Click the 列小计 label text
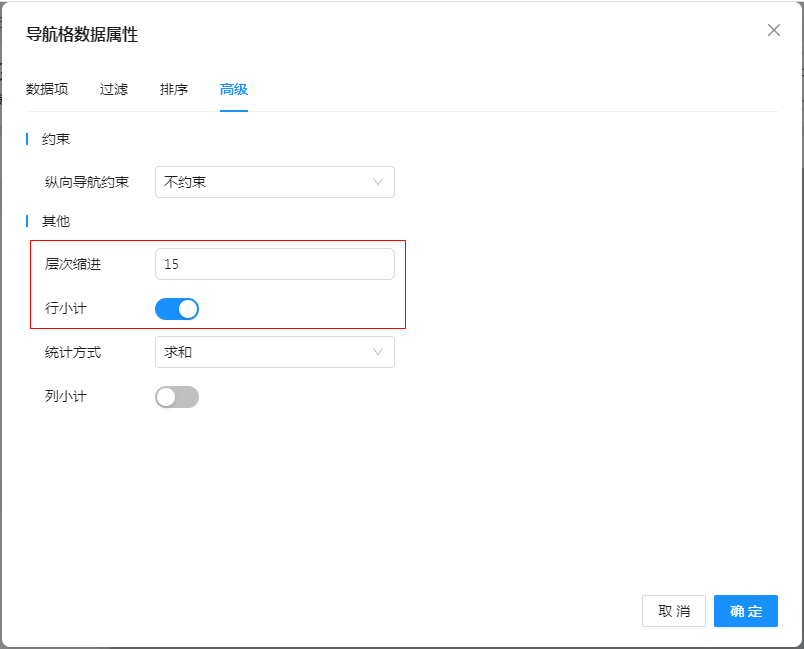Image resolution: width=804 pixels, height=649 pixels. [66, 396]
